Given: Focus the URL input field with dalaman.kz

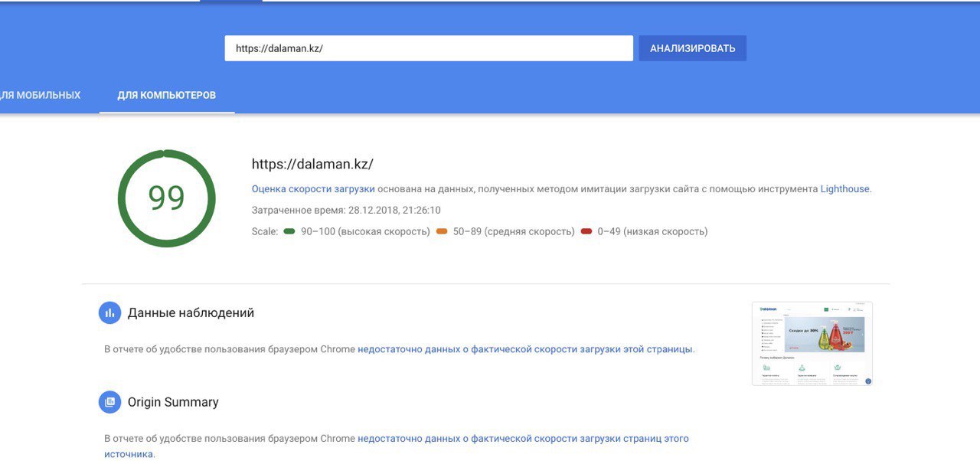Looking at the screenshot, I should tap(429, 48).
